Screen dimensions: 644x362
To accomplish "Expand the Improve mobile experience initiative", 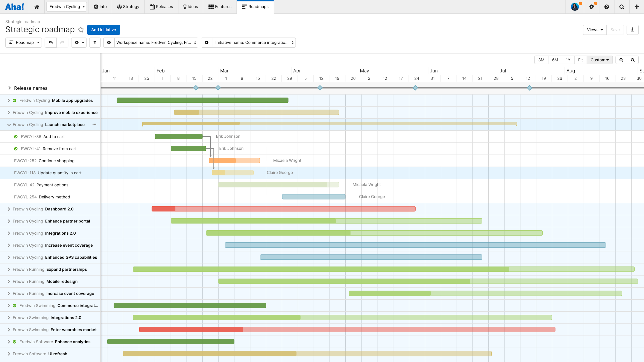I will point(9,113).
